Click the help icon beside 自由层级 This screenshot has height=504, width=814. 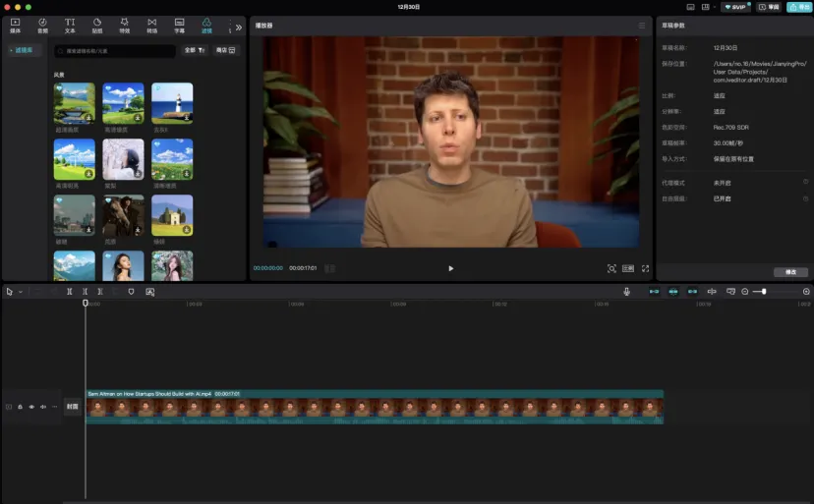click(x=806, y=198)
